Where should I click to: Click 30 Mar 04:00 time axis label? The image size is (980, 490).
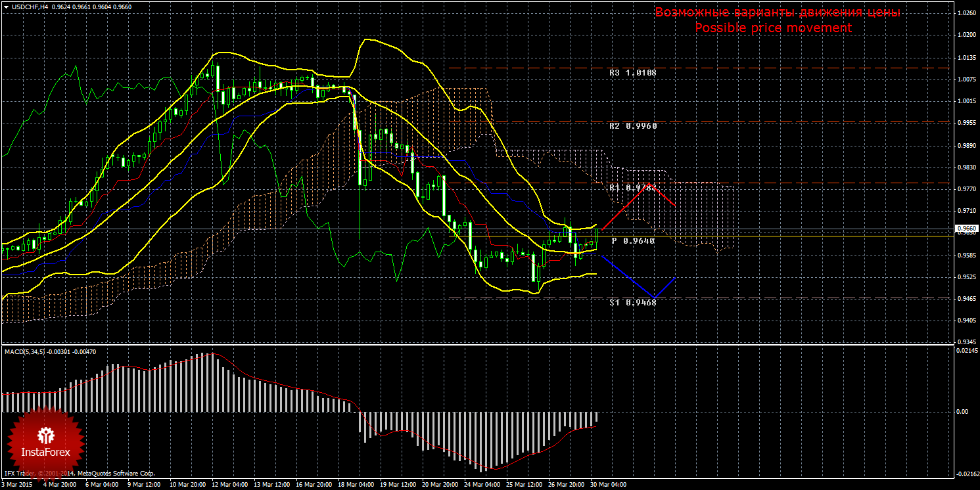608,485
